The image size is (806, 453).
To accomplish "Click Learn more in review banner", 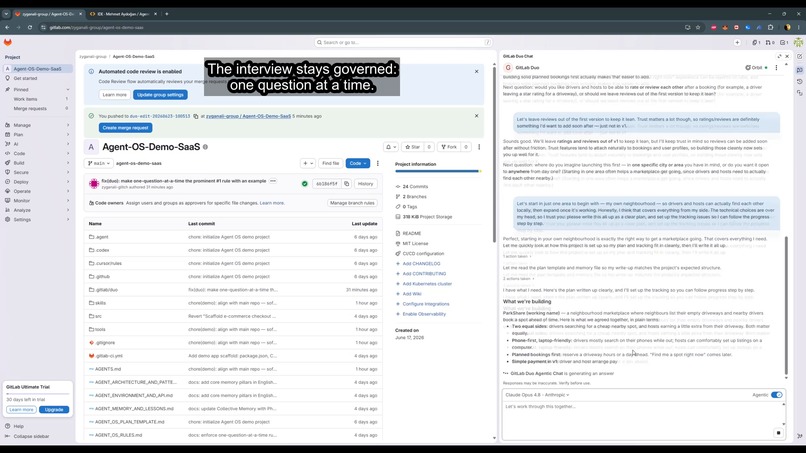I will coord(114,95).
